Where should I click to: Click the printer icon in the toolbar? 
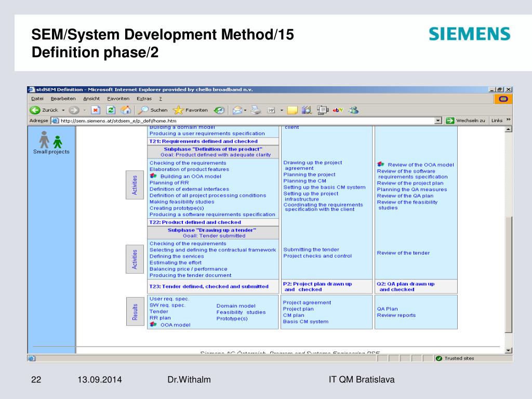(256, 110)
